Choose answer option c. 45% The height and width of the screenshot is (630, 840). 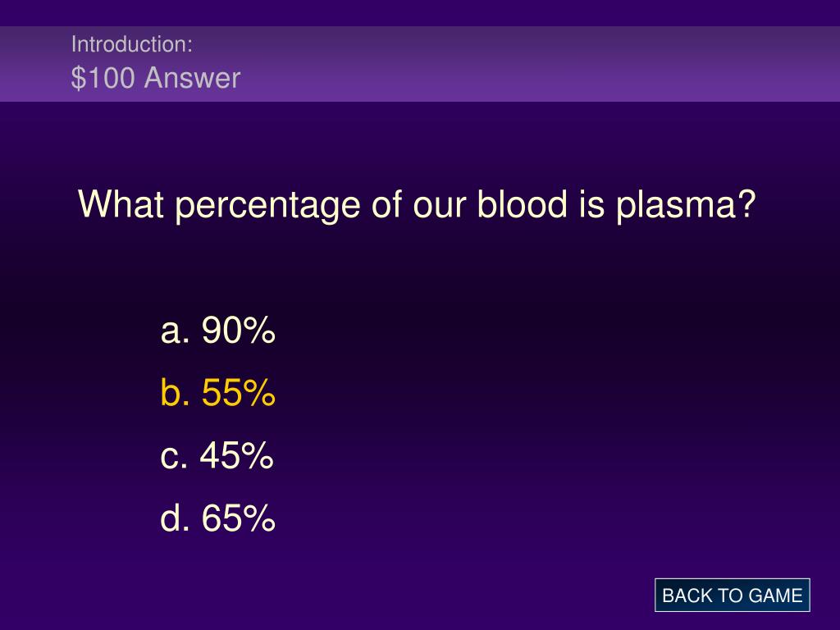[217, 455]
